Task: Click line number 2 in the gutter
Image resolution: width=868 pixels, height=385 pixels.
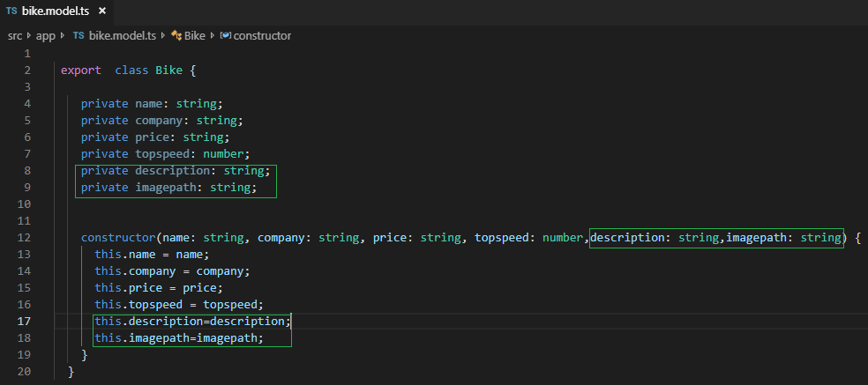Action: pyautogui.click(x=27, y=70)
